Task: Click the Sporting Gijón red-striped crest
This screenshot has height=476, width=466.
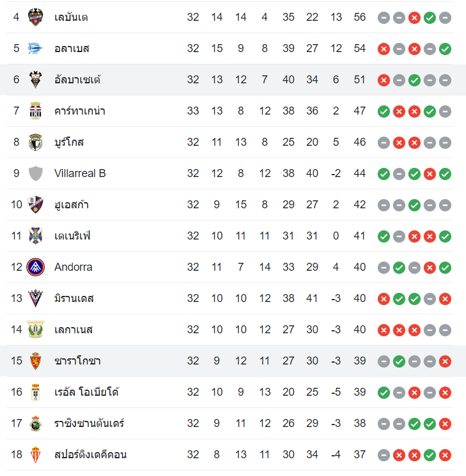Action: [x=36, y=455]
